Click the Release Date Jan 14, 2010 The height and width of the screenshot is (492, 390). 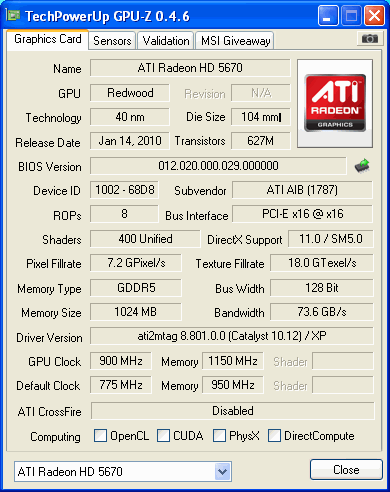coord(130,141)
